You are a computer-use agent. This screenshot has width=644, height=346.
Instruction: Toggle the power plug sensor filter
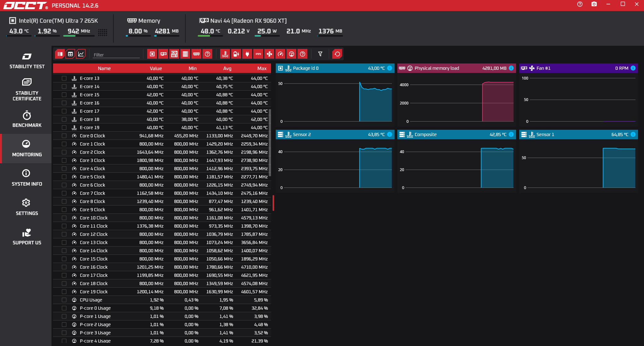[x=247, y=54]
